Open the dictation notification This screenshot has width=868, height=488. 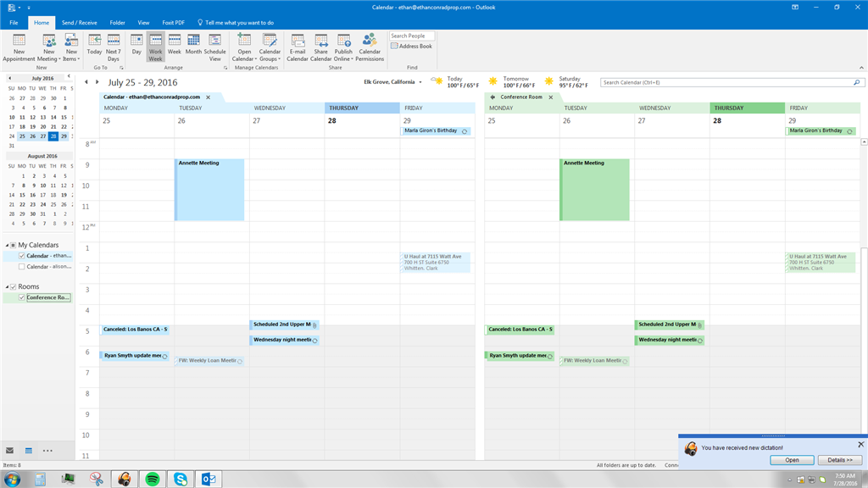792,460
